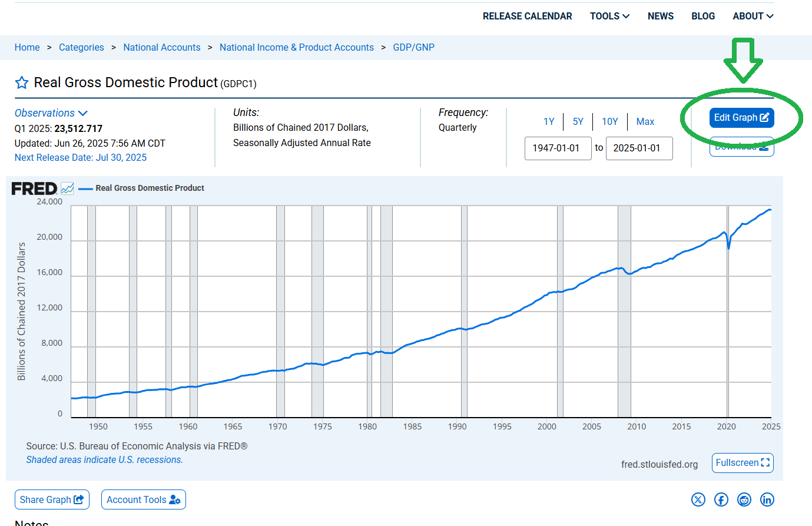812x526 pixels.
Task: Open Account Tools
Action: 143,499
